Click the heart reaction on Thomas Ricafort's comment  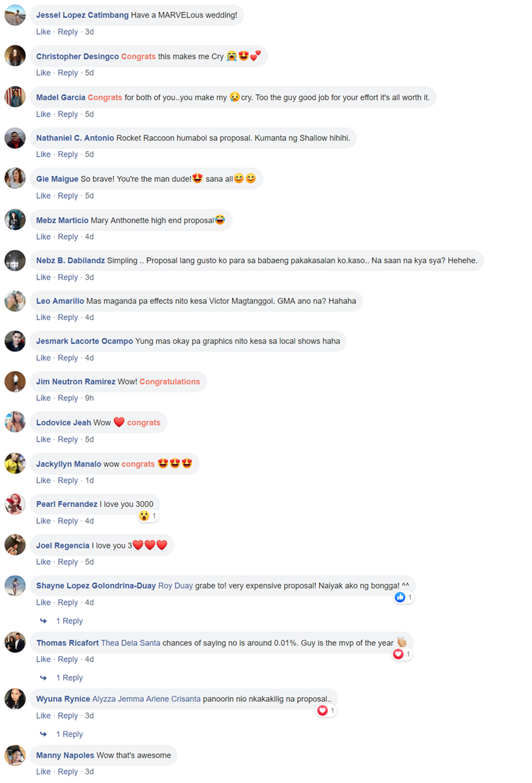(398, 654)
